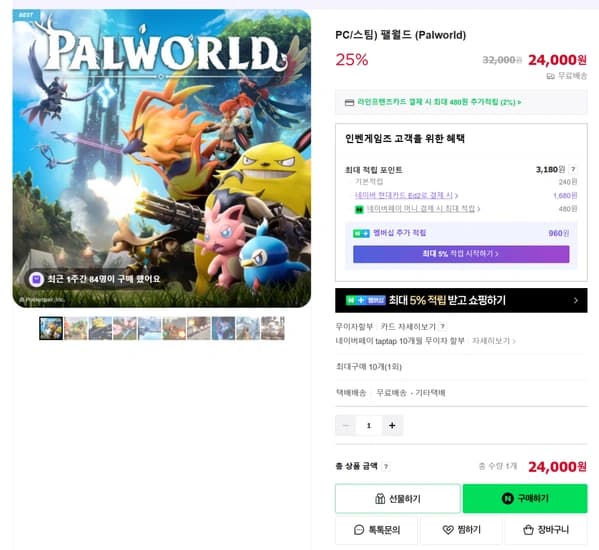Select the first product thumbnail
The width and height of the screenshot is (599, 550).
tap(51, 328)
